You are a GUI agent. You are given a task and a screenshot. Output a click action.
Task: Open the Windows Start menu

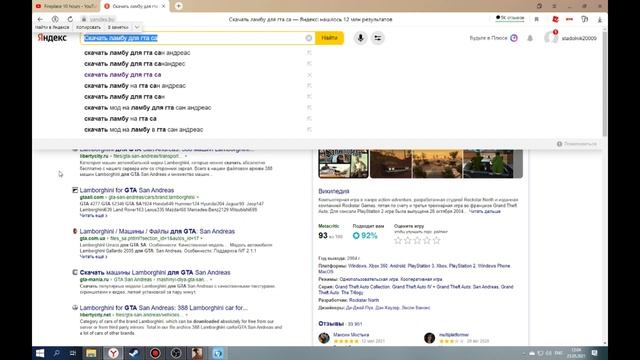[40, 353]
